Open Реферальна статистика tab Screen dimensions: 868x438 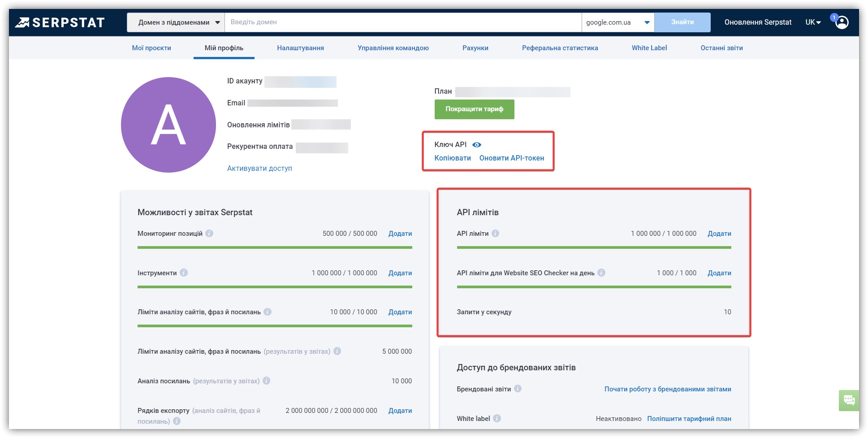pos(560,48)
